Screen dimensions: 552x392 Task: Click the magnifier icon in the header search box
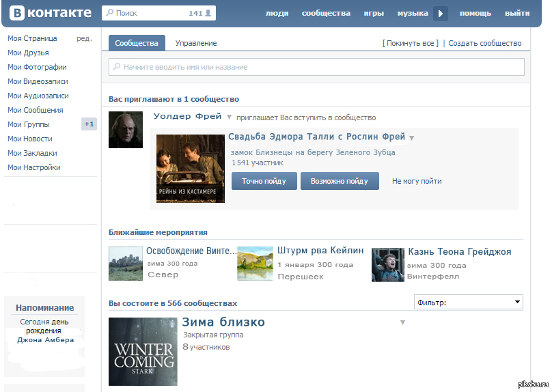tap(110, 13)
